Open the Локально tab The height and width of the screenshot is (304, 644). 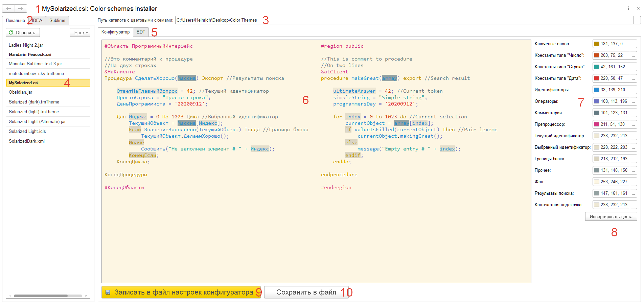(15, 20)
